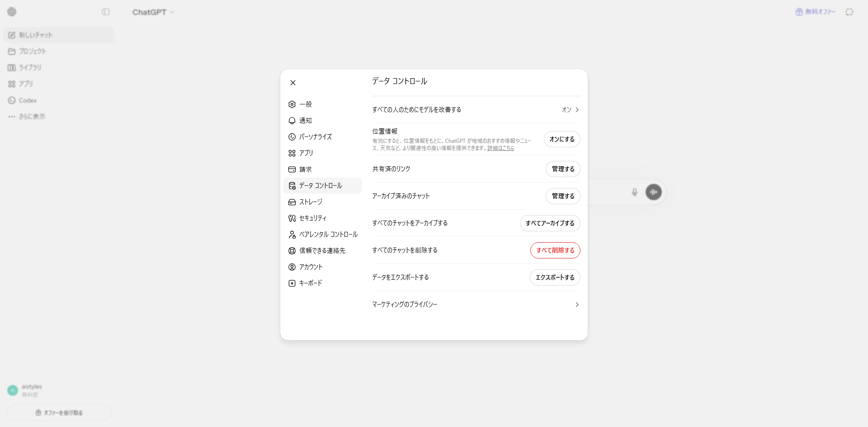This screenshot has width=868, height=427.
Task: Close the settings dialog with the X icon
Action: coord(293,83)
